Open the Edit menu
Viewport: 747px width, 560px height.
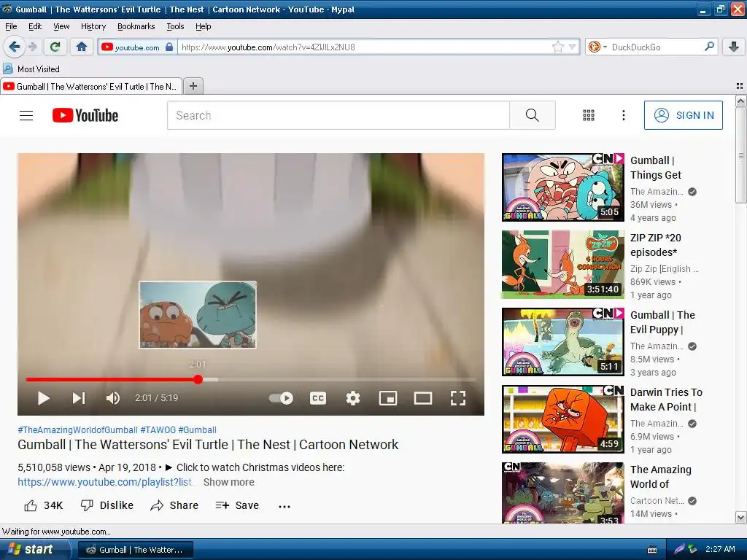click(35, 26)
